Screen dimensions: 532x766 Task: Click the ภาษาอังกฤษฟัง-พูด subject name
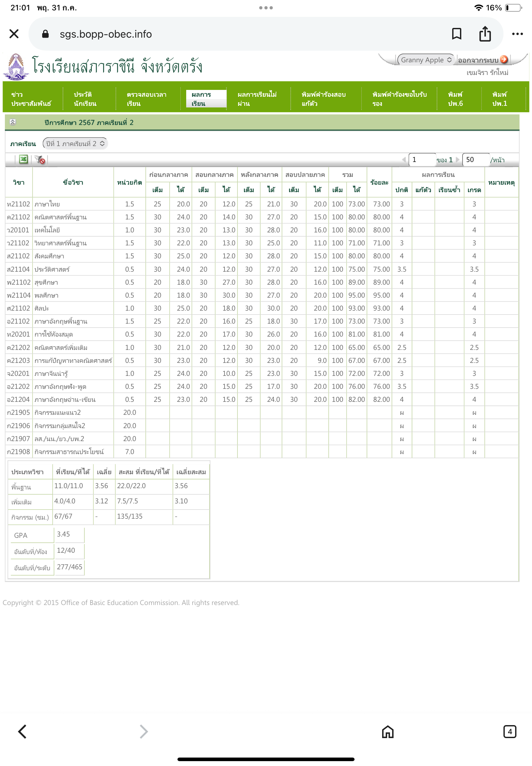coord(60,387)
